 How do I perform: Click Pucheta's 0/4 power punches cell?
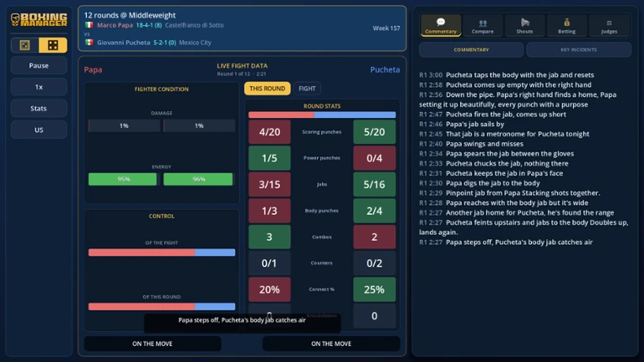coord(374,158)
